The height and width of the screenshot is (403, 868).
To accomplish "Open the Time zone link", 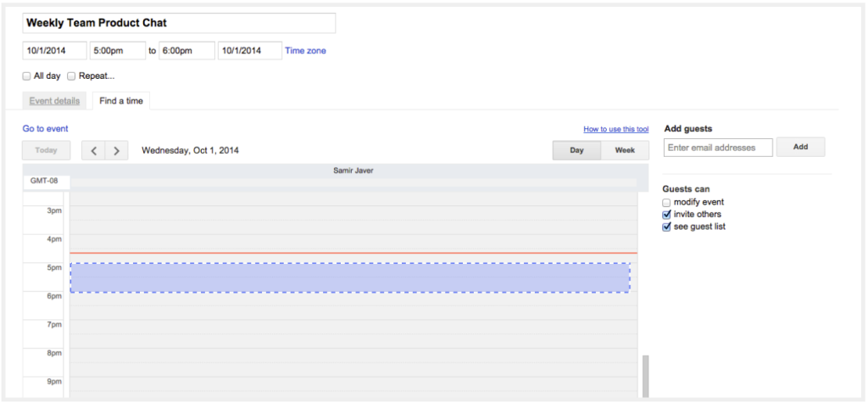I will tap(305, 51).
